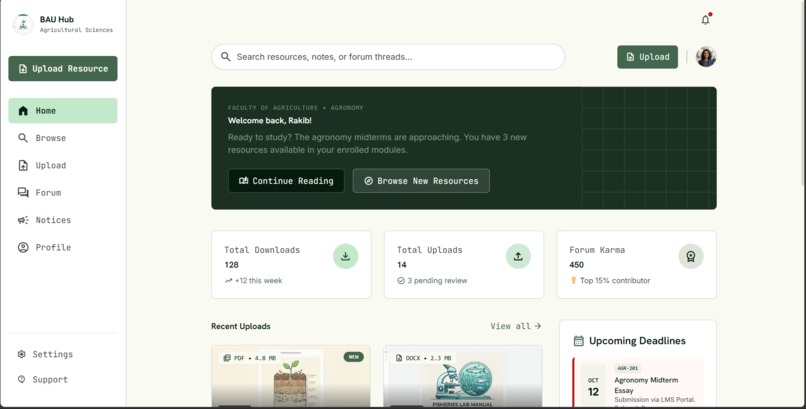The height and width of the screenshot is (409, 806).
Task: Open Browse in the sidebar
Action: 63,138
